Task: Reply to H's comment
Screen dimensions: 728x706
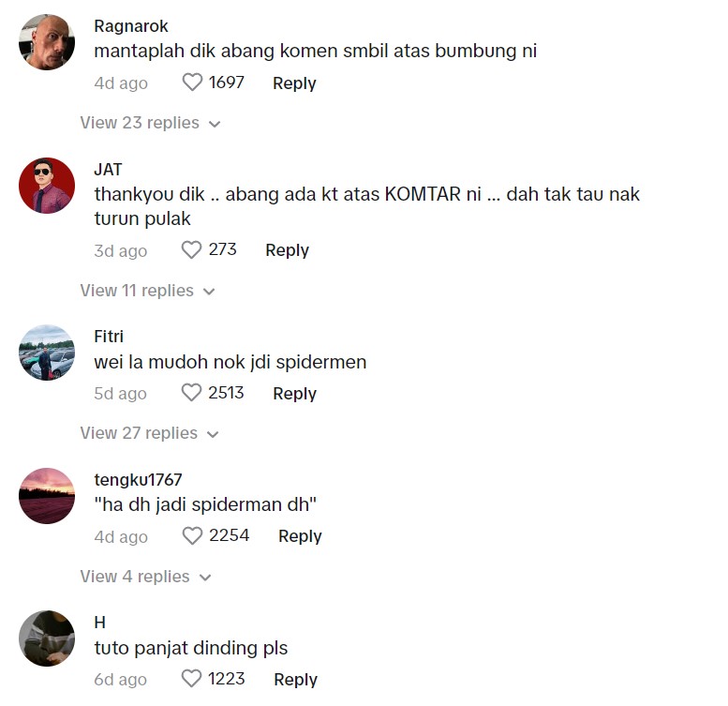Action: 295,680
